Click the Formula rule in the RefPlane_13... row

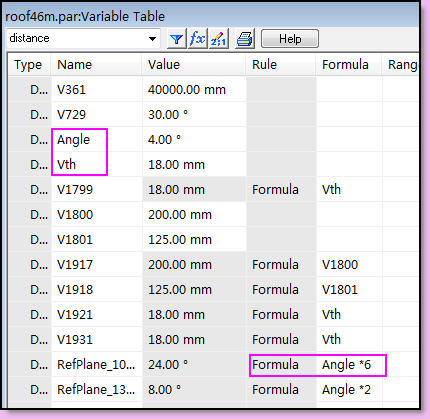click(281, 390)
